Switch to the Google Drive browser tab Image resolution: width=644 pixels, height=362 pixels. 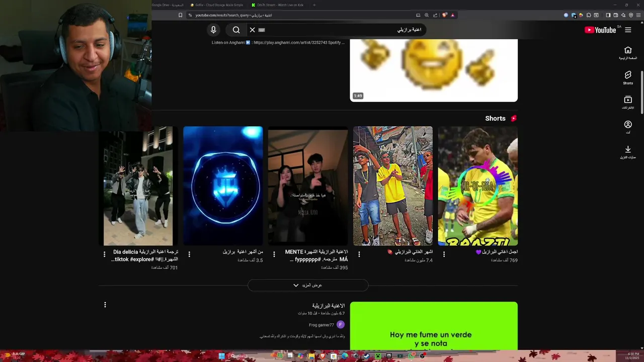coord(168,5)
